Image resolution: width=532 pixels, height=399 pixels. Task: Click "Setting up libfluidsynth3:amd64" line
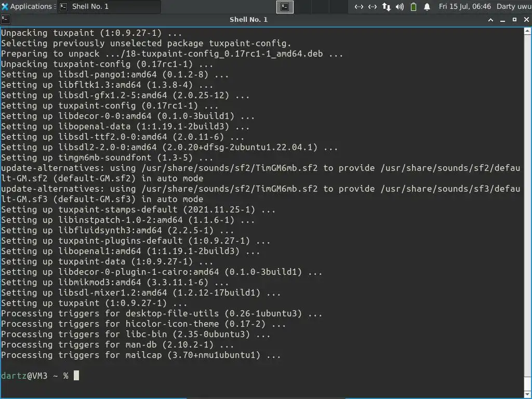(117, 230)
